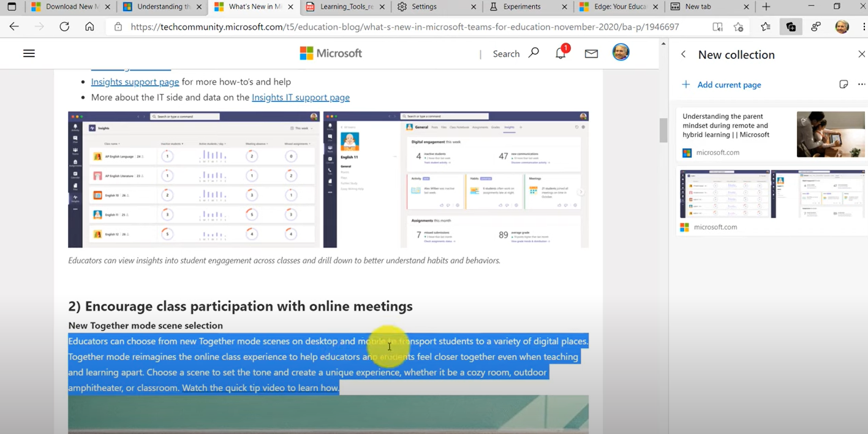Open the left Insights class list image
This screenshot has width=868, height=434.
tap(194, 180)
